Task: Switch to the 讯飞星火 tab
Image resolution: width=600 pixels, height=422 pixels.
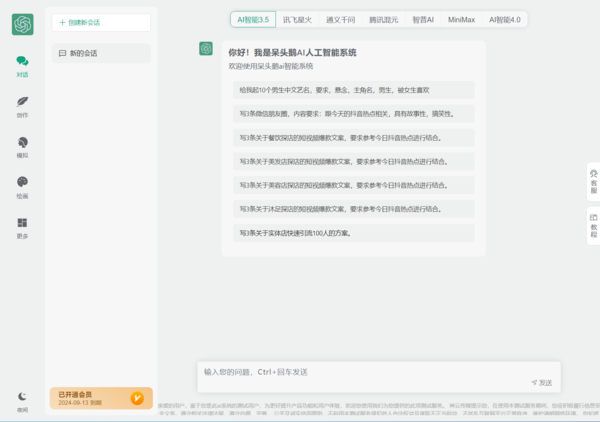Action: pyautogui.click(x=297, y=20)
